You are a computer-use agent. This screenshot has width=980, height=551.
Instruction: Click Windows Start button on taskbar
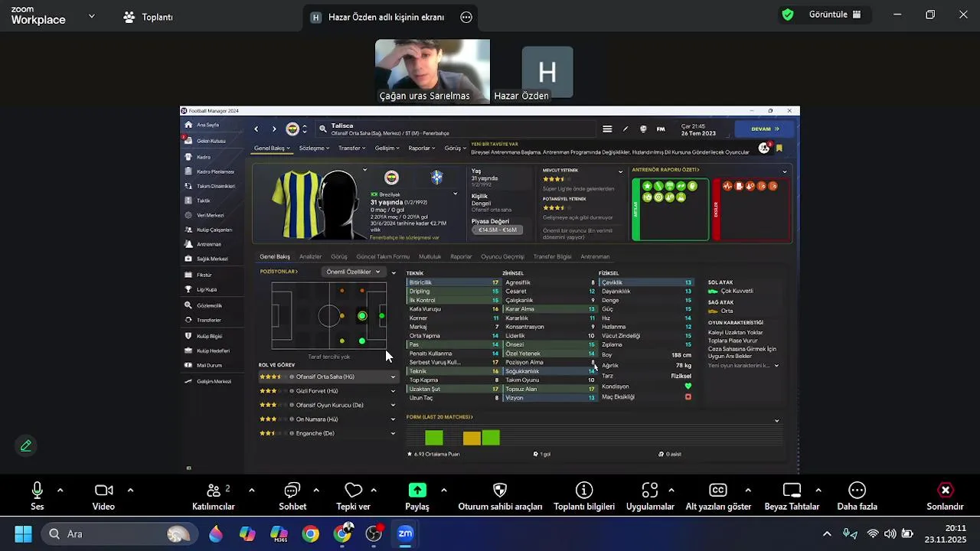[23, 533]
